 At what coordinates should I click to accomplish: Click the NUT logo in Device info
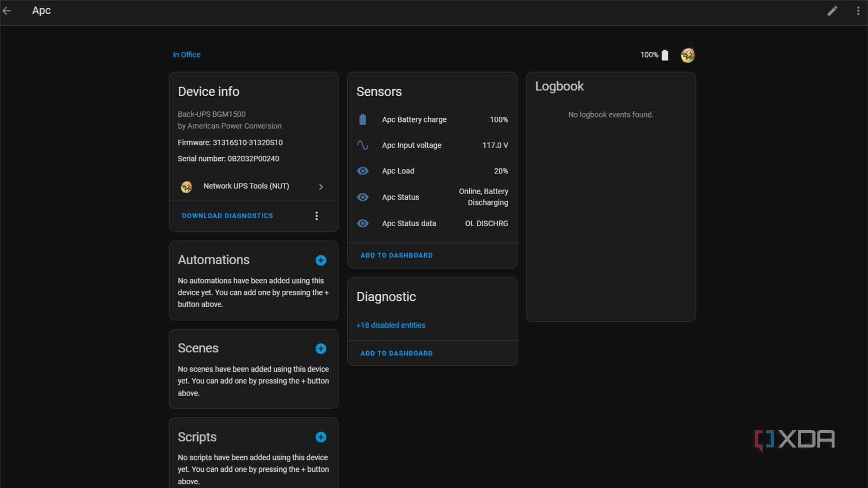(x=186, y=187)
